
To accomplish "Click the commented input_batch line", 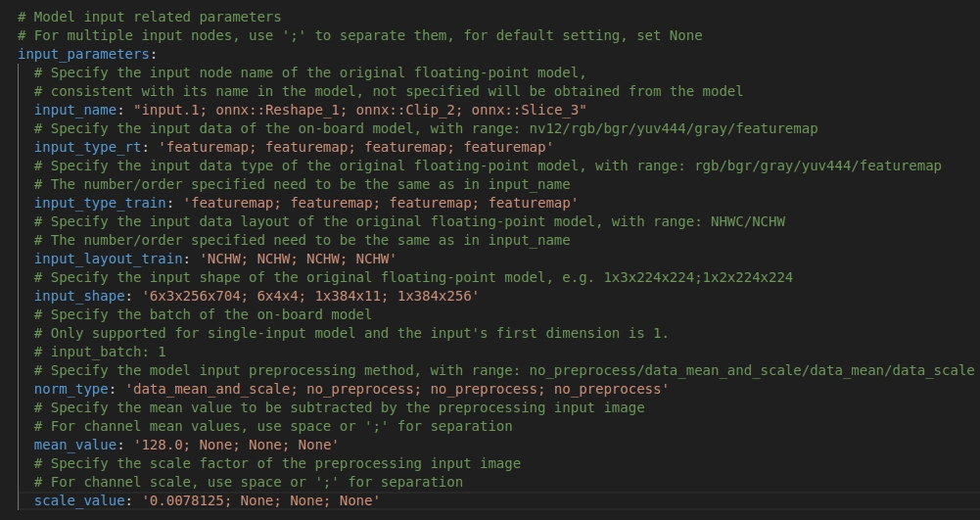I will 100,352.
